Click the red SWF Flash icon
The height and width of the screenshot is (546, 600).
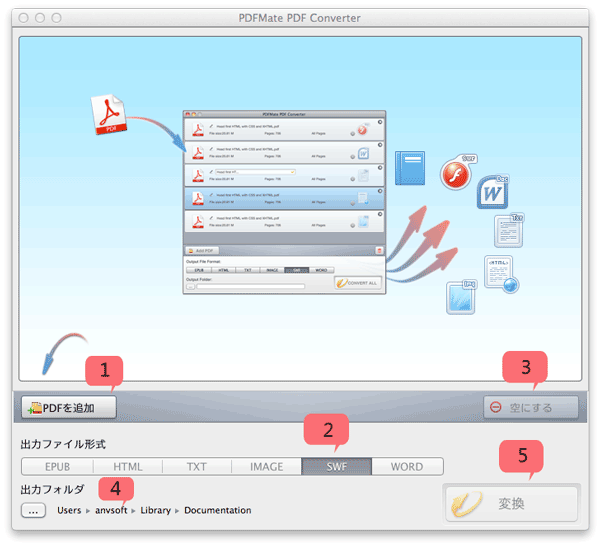pos(457,173)
